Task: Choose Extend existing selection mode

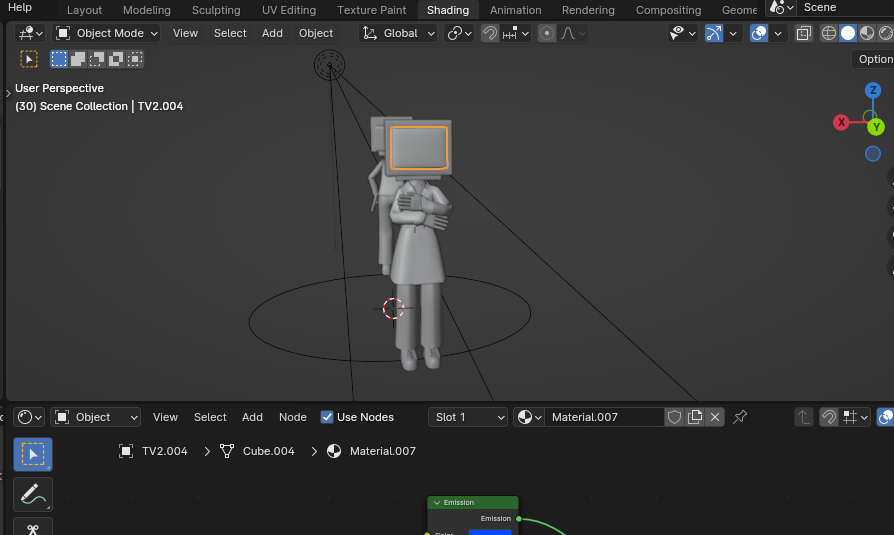Action: click(78, 59)
